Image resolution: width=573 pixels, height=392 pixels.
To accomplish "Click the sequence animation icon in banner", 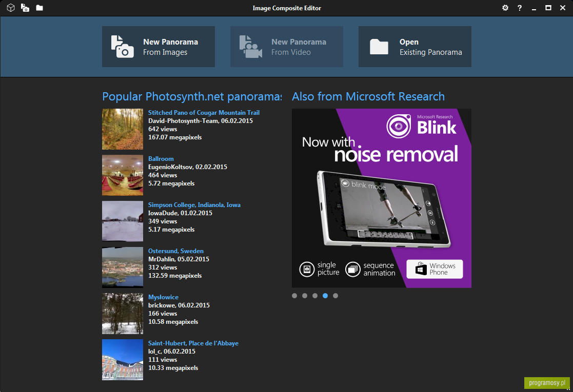I will [353, 270].
